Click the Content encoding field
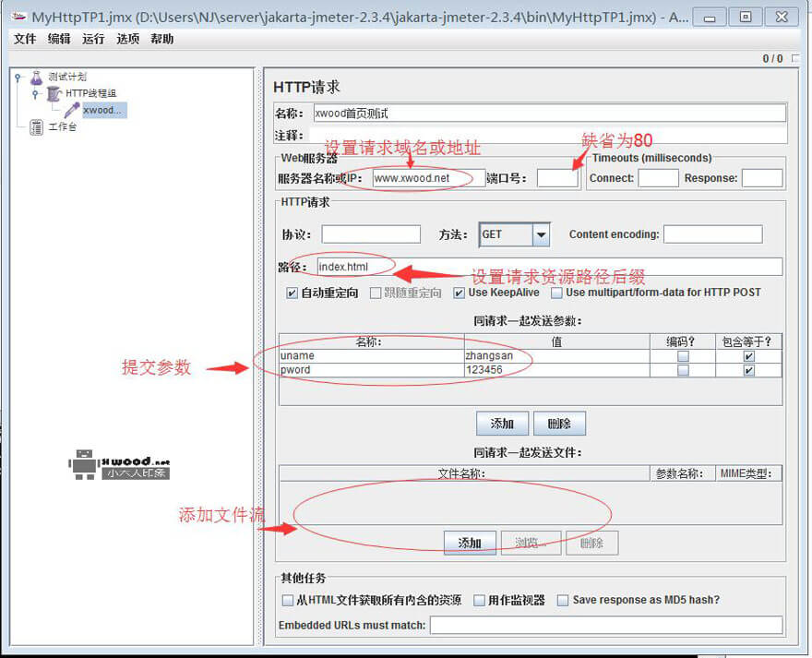Image resolution: width=812 pixels, height=658 pixels. 713,234
